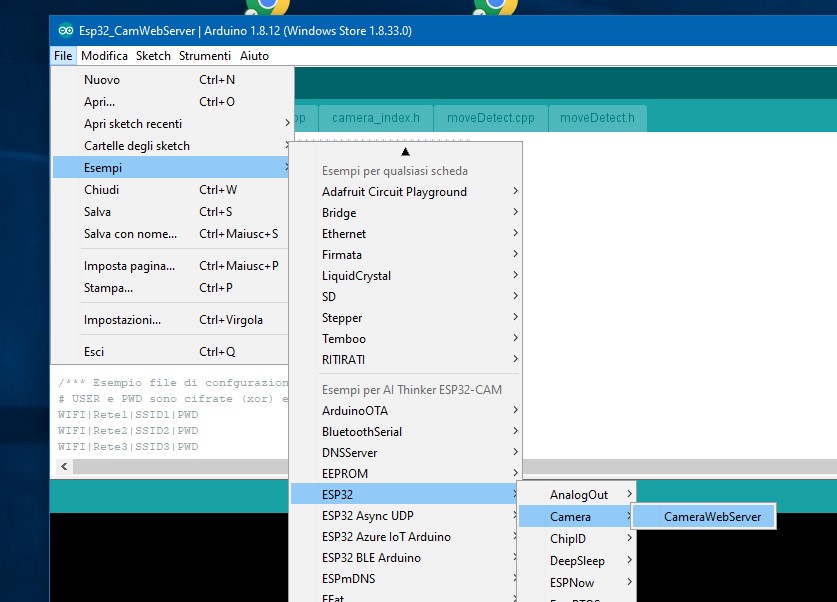The width and height of the screenshot is (837, 602).
Task: Expand the Firmata examples submenu
Action: tap(406, 255)
